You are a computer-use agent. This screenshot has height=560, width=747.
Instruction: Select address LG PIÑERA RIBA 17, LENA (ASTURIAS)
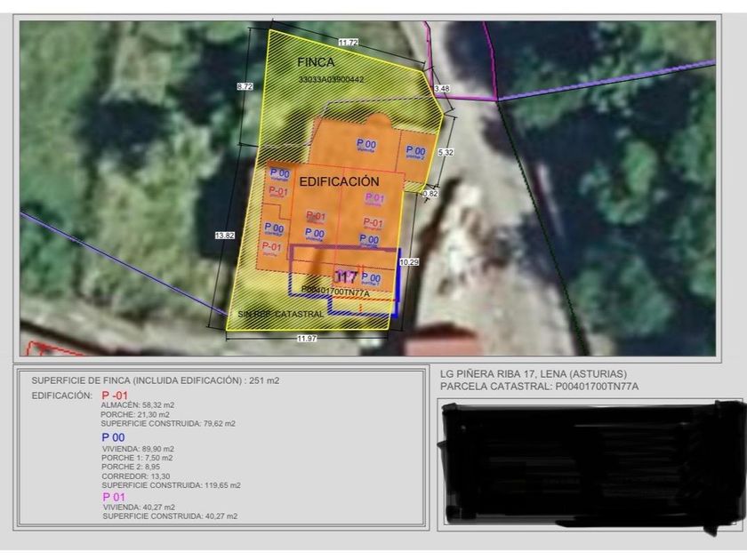pyautogui.click(x=534, y=374)
